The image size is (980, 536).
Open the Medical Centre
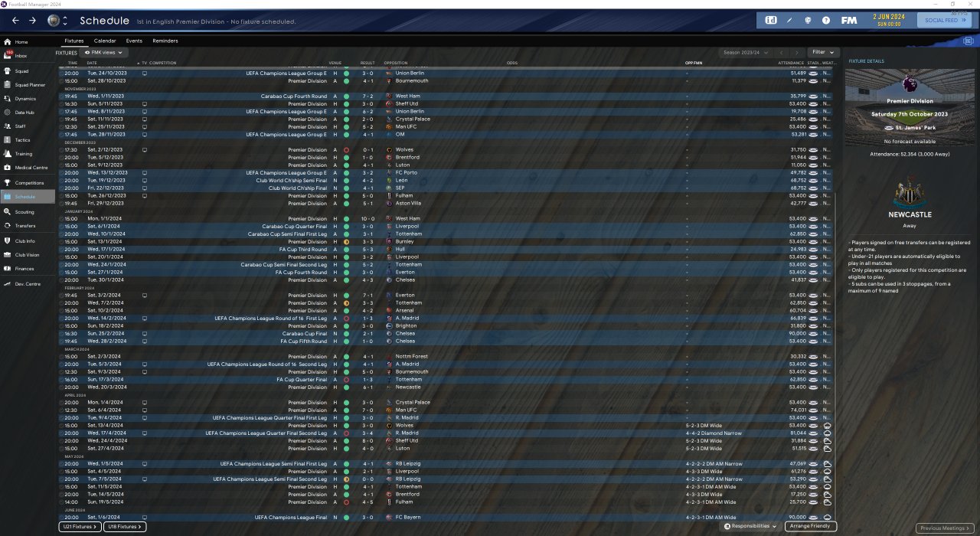[x=31, y=168]
